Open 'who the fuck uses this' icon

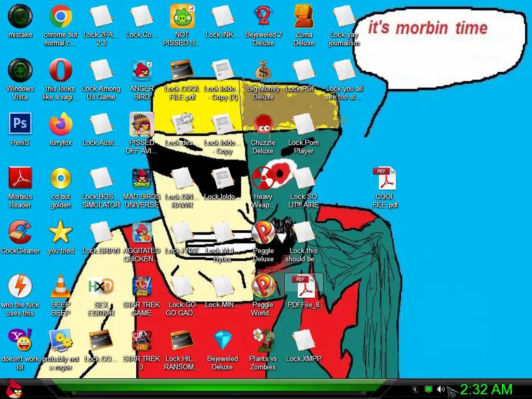click(x=20, y=286)
